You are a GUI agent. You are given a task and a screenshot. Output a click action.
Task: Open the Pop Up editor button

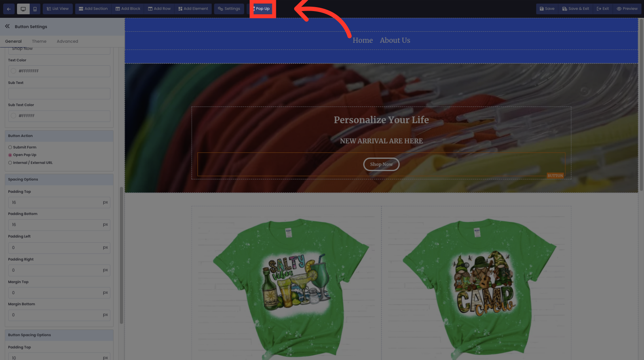tap(262, 9)
